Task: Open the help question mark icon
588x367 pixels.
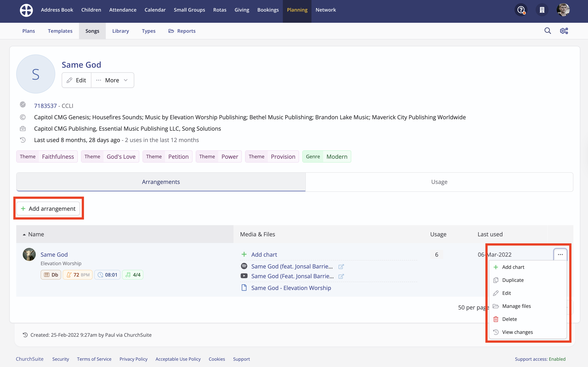Action: [x=521, y=10]
